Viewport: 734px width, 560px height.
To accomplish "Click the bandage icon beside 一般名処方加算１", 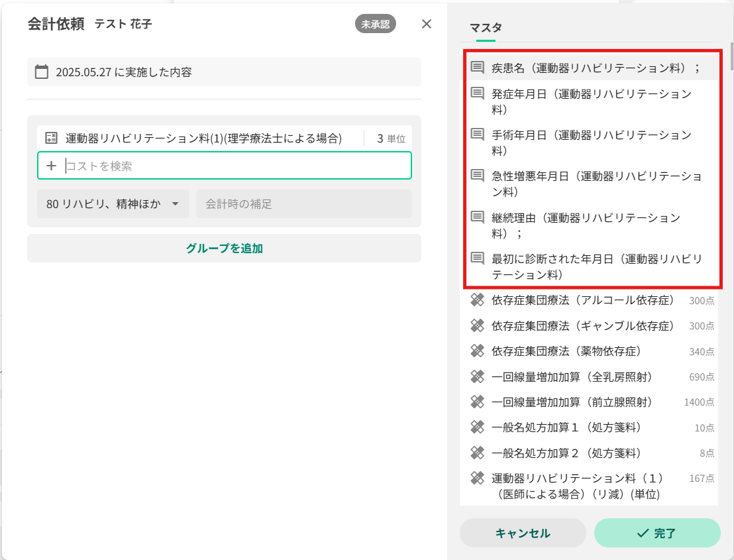I will [478, 427].
